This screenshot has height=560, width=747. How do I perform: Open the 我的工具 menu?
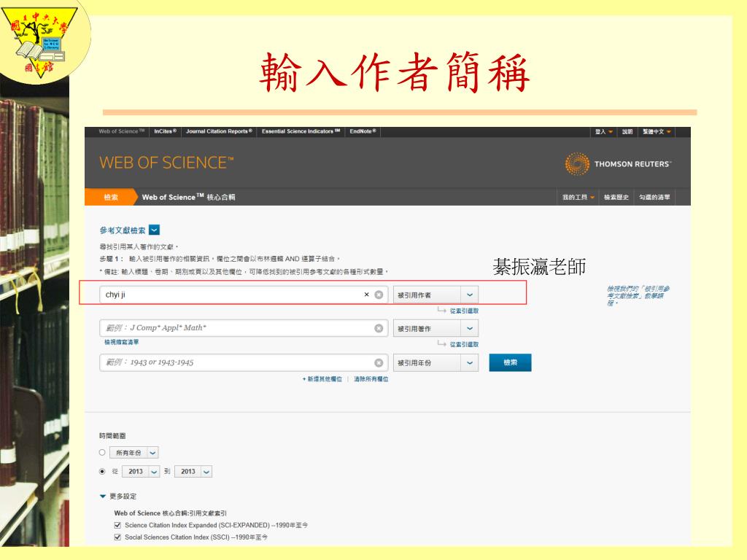[578, 197]
